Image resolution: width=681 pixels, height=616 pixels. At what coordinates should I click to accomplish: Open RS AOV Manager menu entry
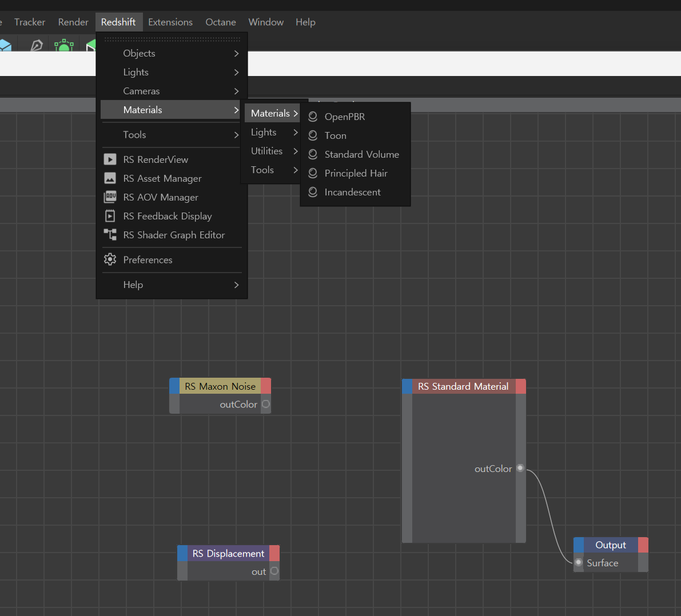click(x=172, y=197)
